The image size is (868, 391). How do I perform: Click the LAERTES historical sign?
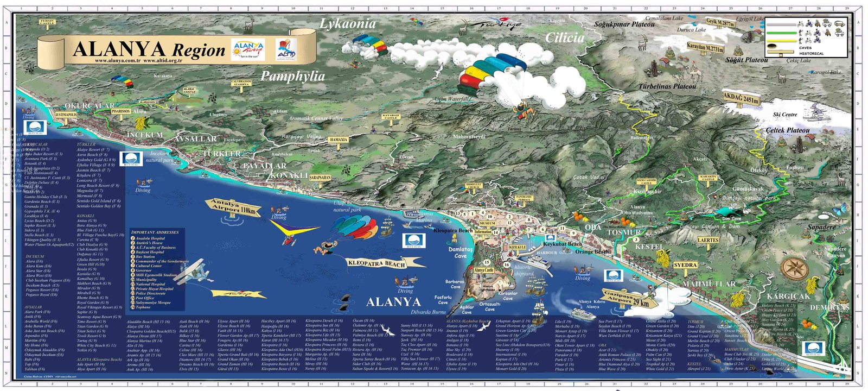click(x=708, y=239)
